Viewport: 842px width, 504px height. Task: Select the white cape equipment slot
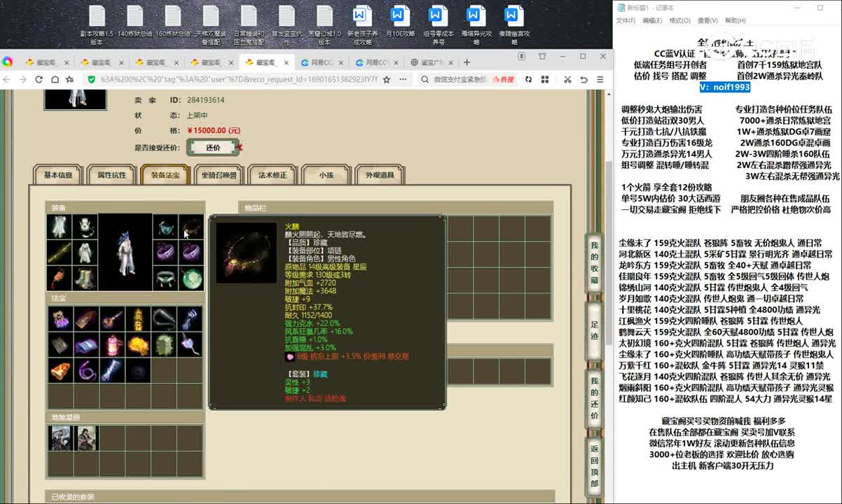click(59, 227)
